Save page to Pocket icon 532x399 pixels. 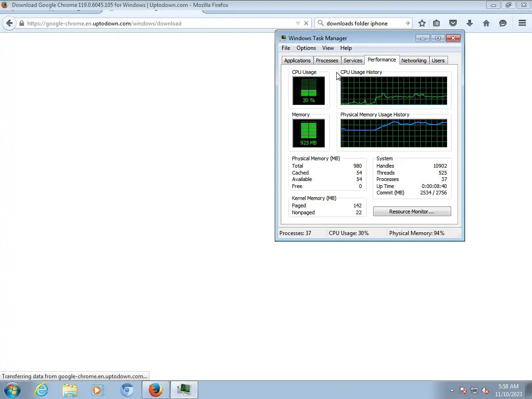coord(453,23)
